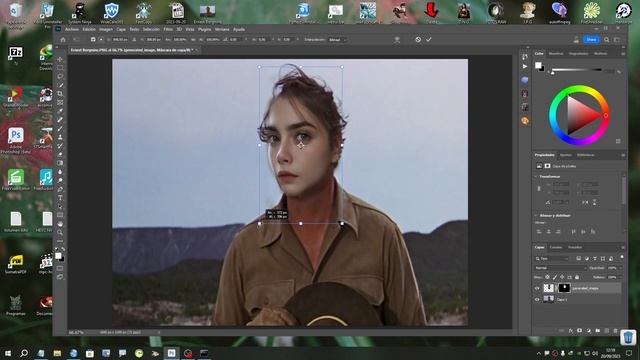Screen dimensions: 640x360
Task: Align left edges in Properties panel
Action: pos(539,231)
